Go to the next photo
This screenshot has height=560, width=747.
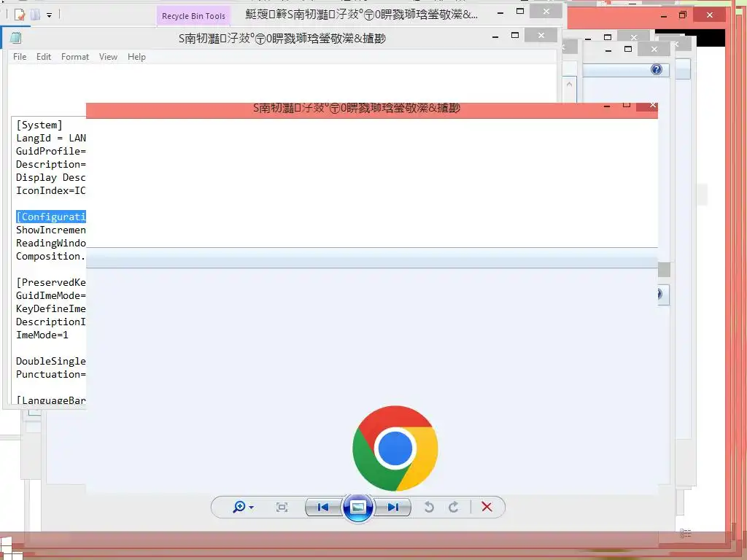point(393,507)
